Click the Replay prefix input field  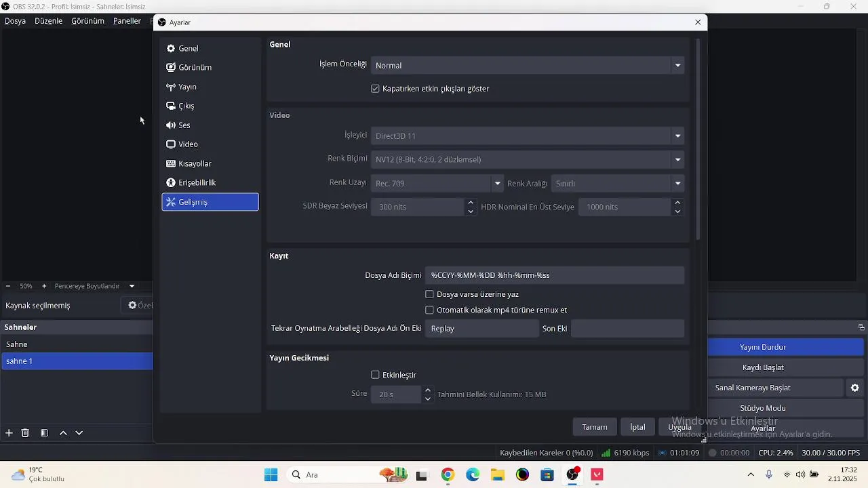point(482,329)
